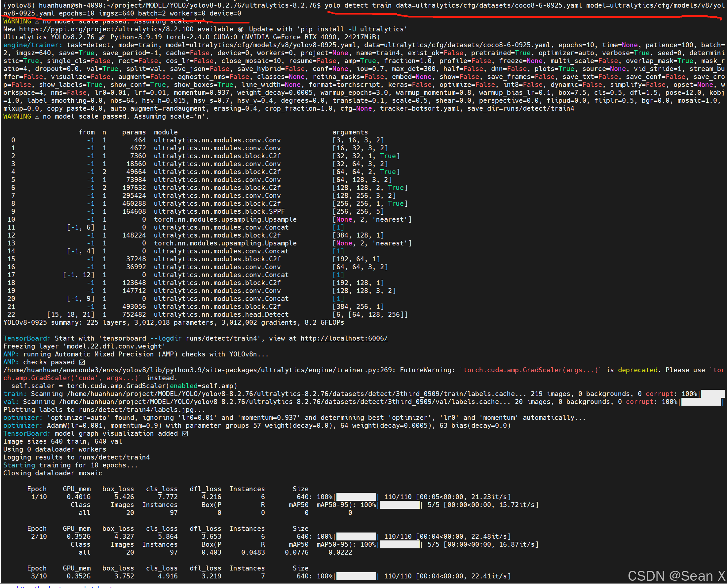
Task: Click the checkmark after 'AMP: checks passed'
Action: pyautogui.click(x=82, y=362)
